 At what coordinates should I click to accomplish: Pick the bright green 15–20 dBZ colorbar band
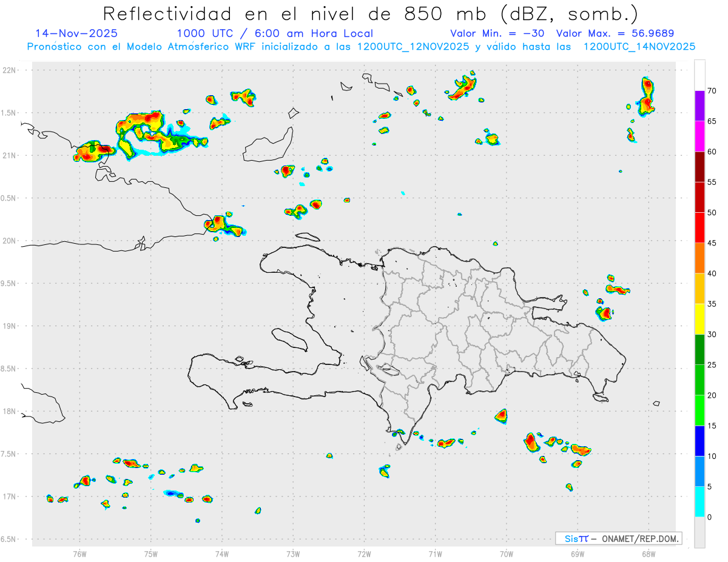tap(699, 410)
